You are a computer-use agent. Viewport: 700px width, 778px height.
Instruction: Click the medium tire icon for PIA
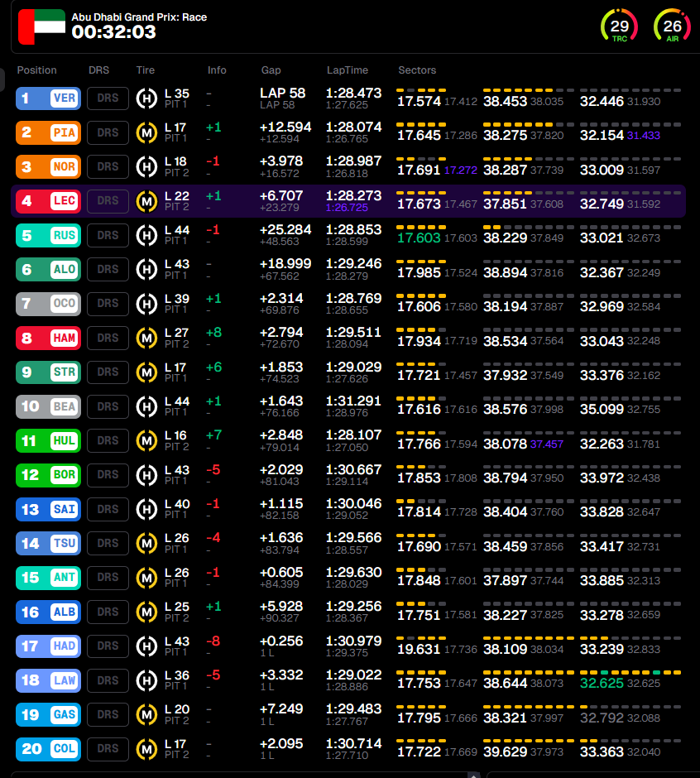(146, 132)
